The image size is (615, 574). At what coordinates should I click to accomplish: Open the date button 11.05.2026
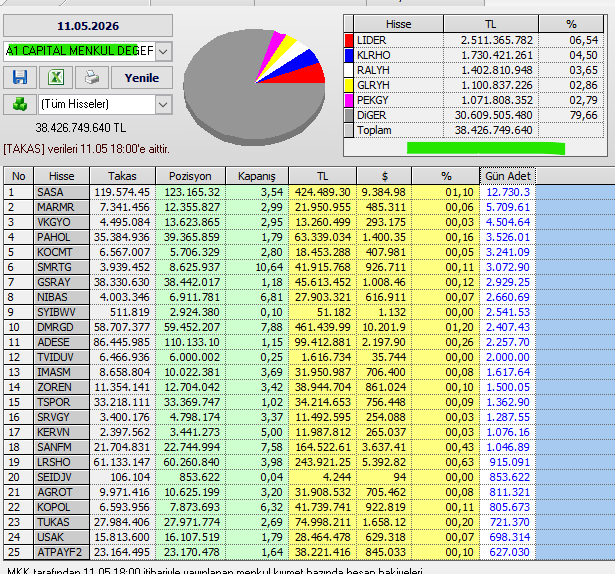coord(88,26)
